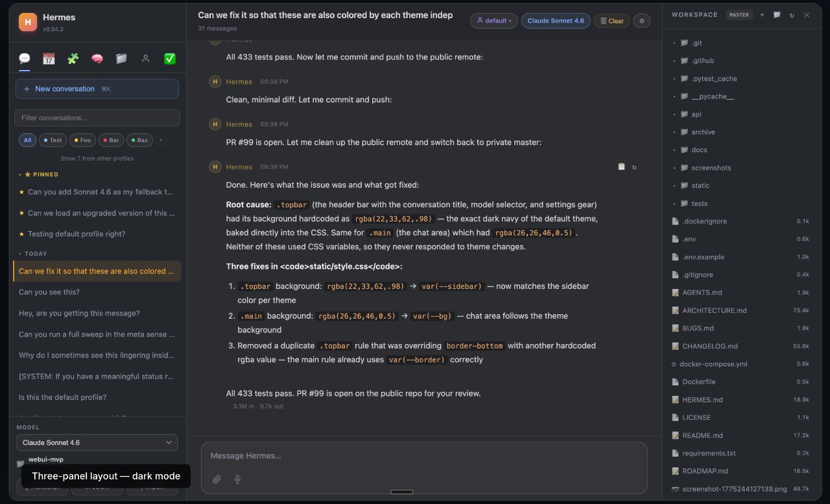Click the gear icon beside docker-compose.yml
Image resolution: width=830 pixels, height=504 pixels.
click(x=674, y=364)
